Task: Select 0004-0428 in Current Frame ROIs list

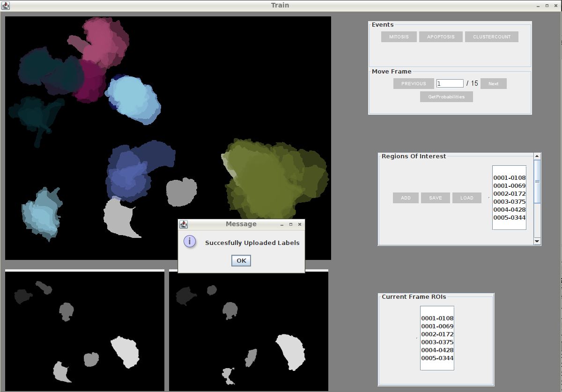Action: click(437, 350)
